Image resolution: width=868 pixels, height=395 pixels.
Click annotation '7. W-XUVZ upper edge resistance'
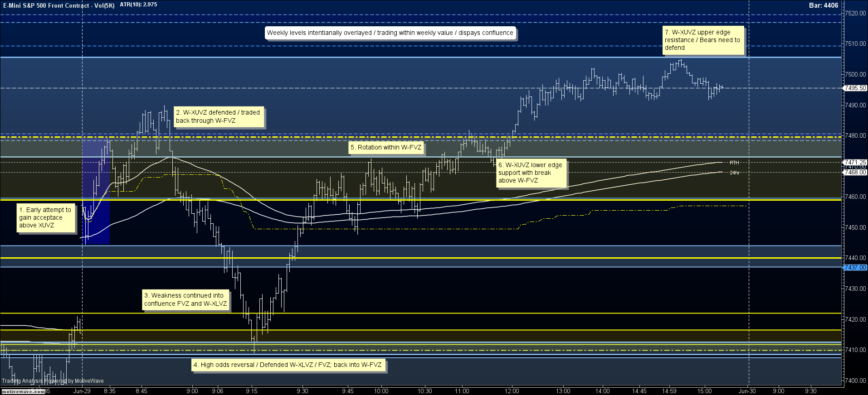[703, 40]
